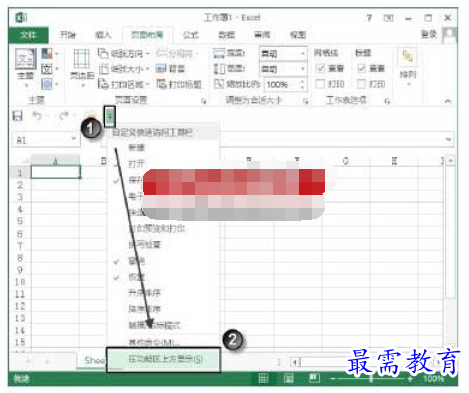Click the Ribbon Display Options icon
Image resolution: width=469 pixels, height=393 pixels.
pos(388,18)
